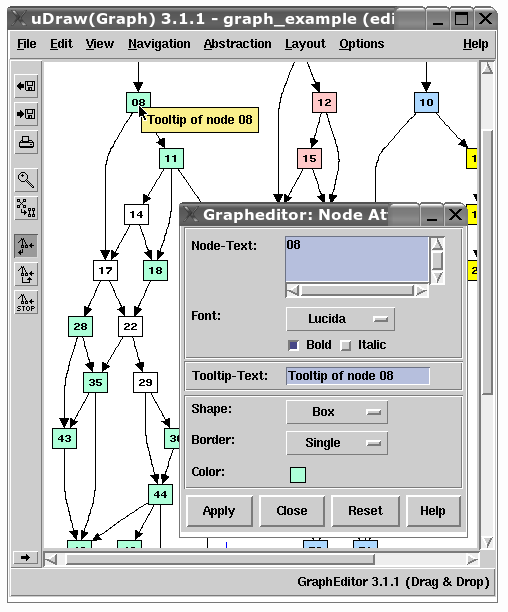508x612 pixels.
Task: Click the Help button in Node Attributes dialog
Action: click(x=433, y=511)
